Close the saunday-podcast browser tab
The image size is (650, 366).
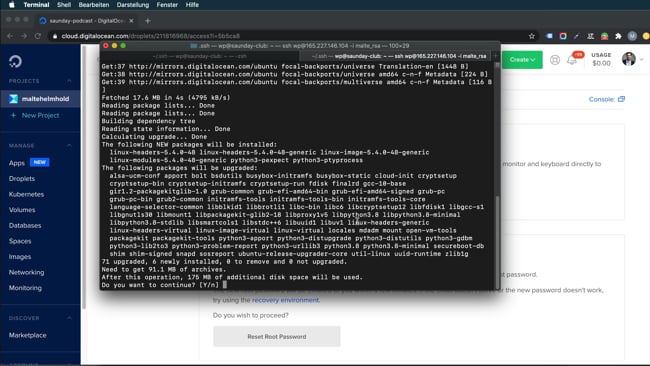tap(131, 20)
